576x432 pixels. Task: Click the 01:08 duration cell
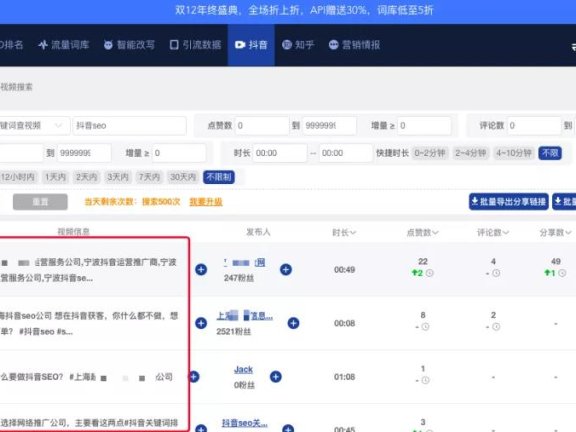click(x=344, y=377)
